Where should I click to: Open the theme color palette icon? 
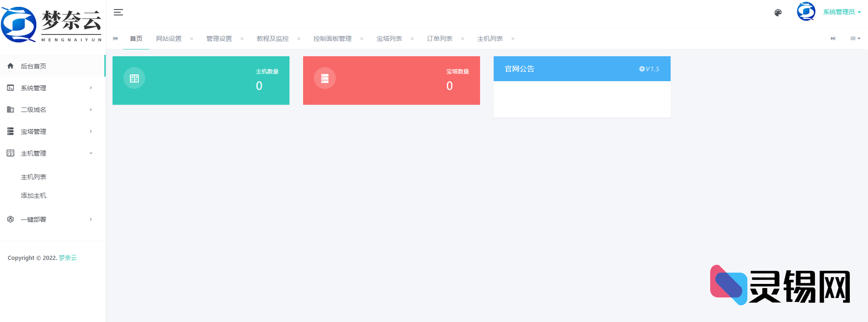pyautogui.click(x=778, y=13)
